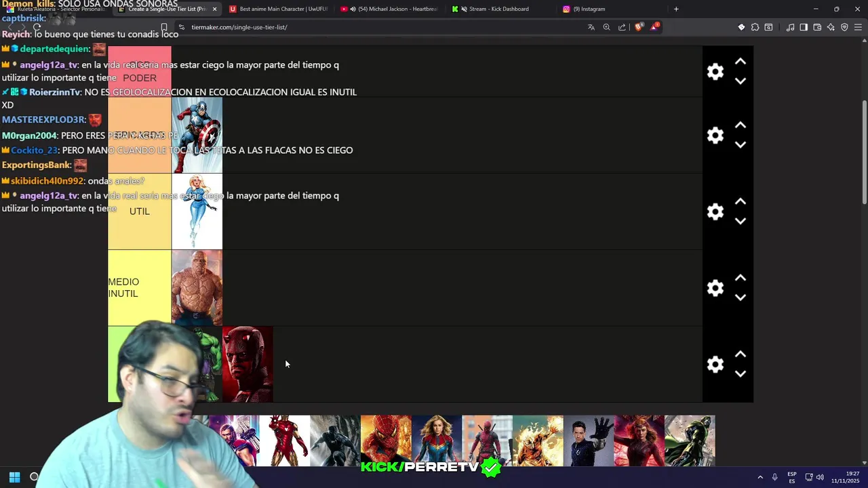Open the ESP language indicator
The height and width of the screenshot is (488, 868).
point(792,477)
